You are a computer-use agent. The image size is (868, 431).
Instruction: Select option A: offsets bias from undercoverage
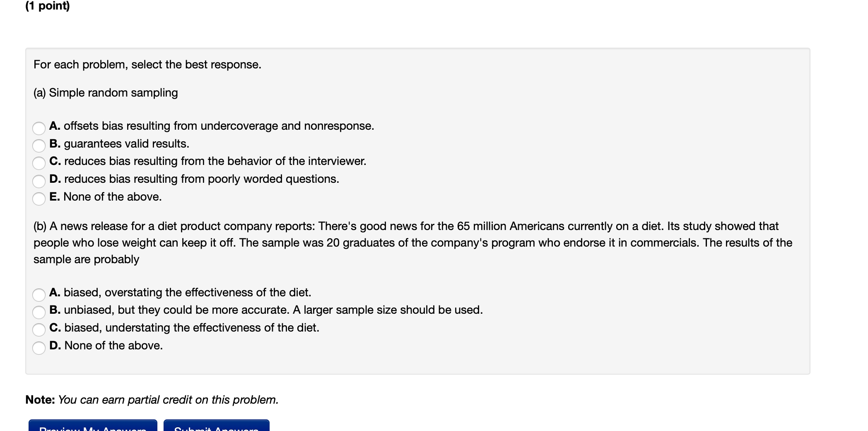(39, 128)
